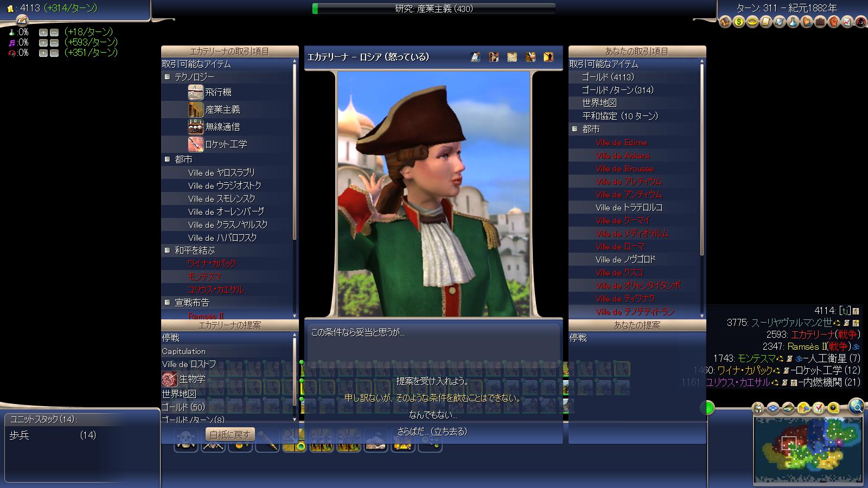This screenshot has width=868, height=488.
Task: Collapse your 都市 category
Action: tap(575, 129)
